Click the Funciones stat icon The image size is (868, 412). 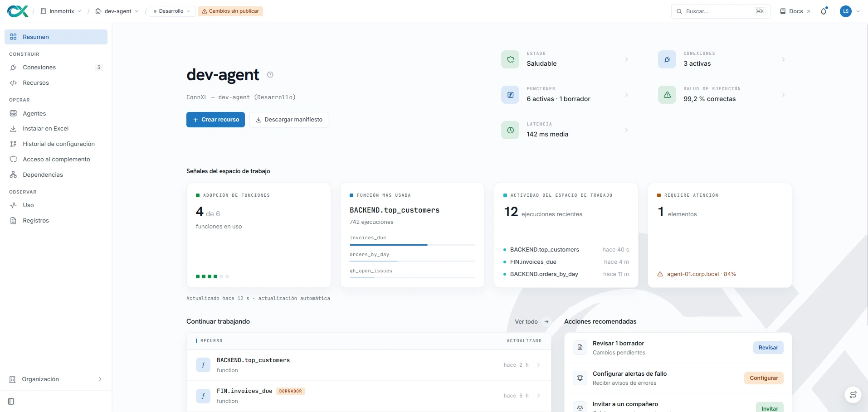tap(510, 95)
